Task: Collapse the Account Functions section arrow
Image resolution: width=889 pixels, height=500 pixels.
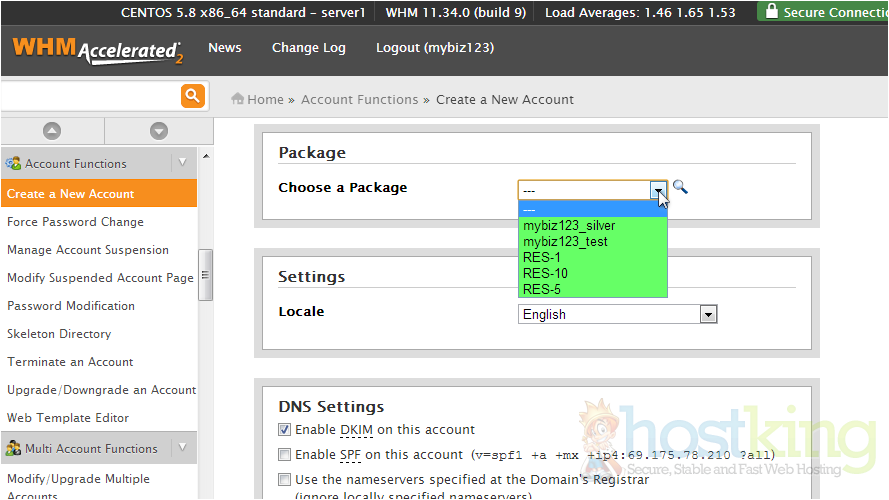Action: (182, 163)
